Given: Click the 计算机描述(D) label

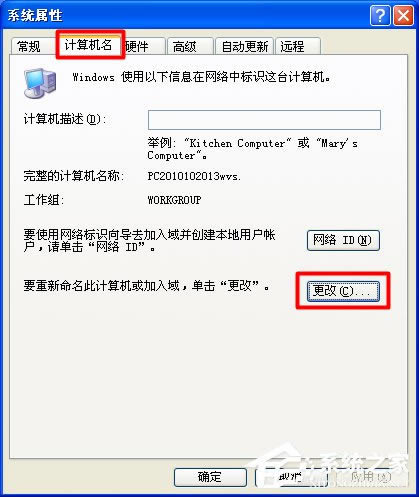Looking at the screenshot, I should coord(65,119).
